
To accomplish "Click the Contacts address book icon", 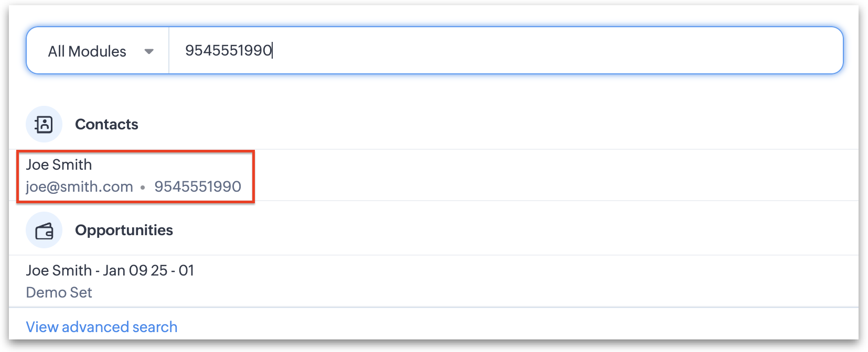I will (44, 124).
